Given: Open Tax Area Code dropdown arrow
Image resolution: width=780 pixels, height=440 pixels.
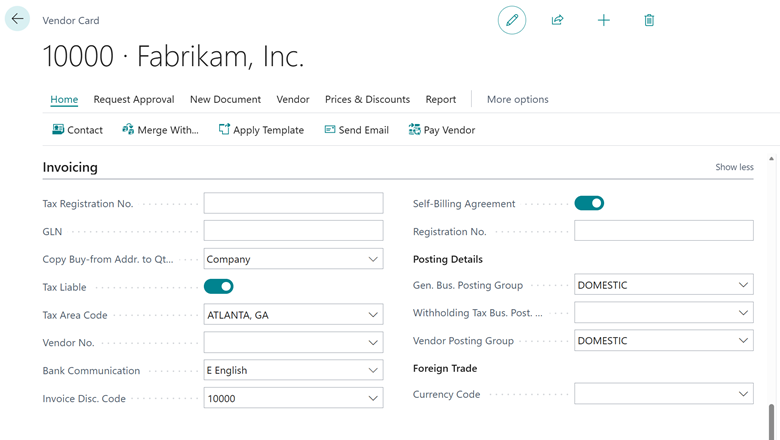Looking at the screenshot, I should pos(373,315).
